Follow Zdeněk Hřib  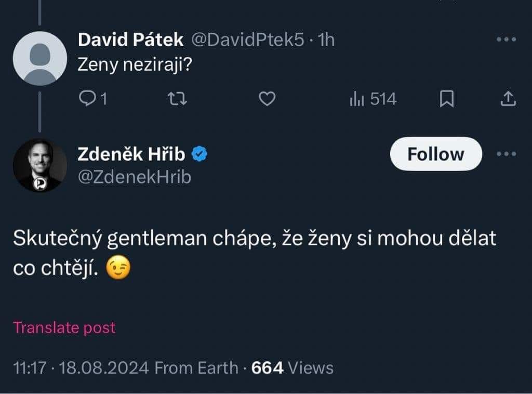pyautogui.click(x=435, y=154)
